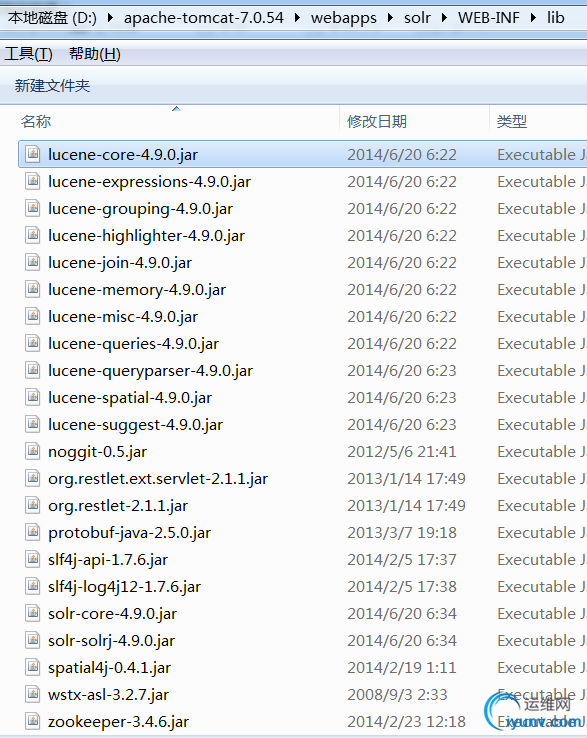587x738 pixels.
Task: Select file name solr-solrj-4.9.0.jar
Action: point(112,641)
